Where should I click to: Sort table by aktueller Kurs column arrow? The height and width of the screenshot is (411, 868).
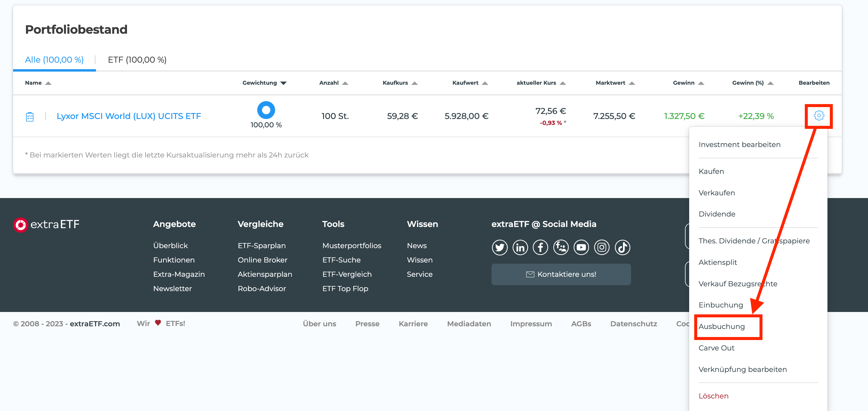(563, 83)
